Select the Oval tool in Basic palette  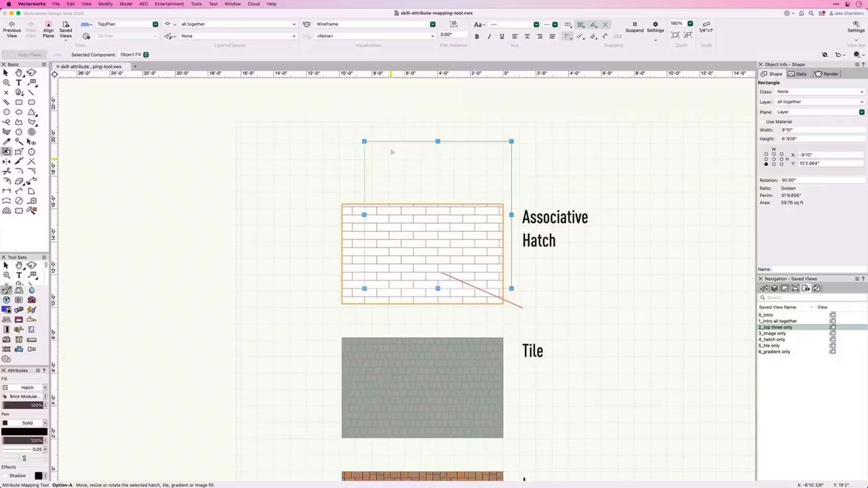click(x=19, y=112)
